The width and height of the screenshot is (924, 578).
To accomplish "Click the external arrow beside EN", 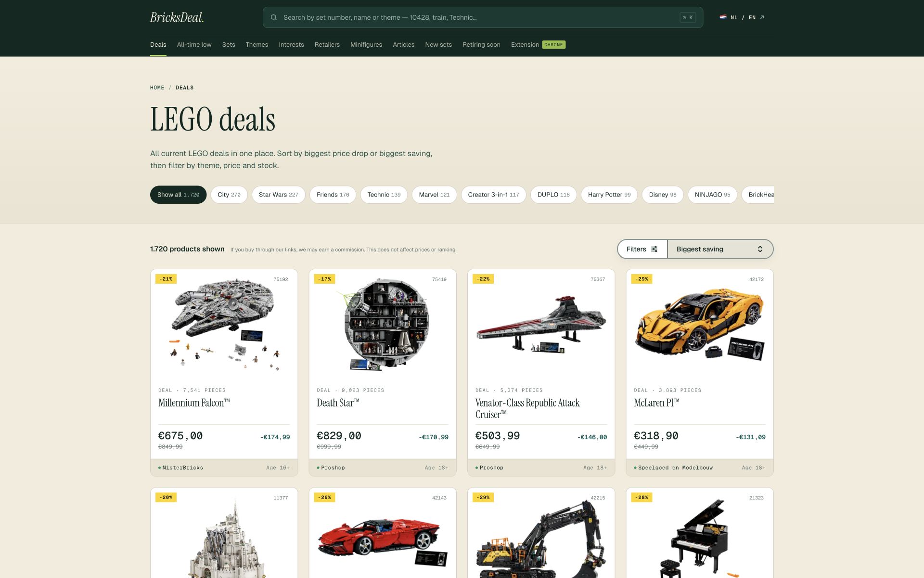I will pyautogui.click(x=762, y=17).
